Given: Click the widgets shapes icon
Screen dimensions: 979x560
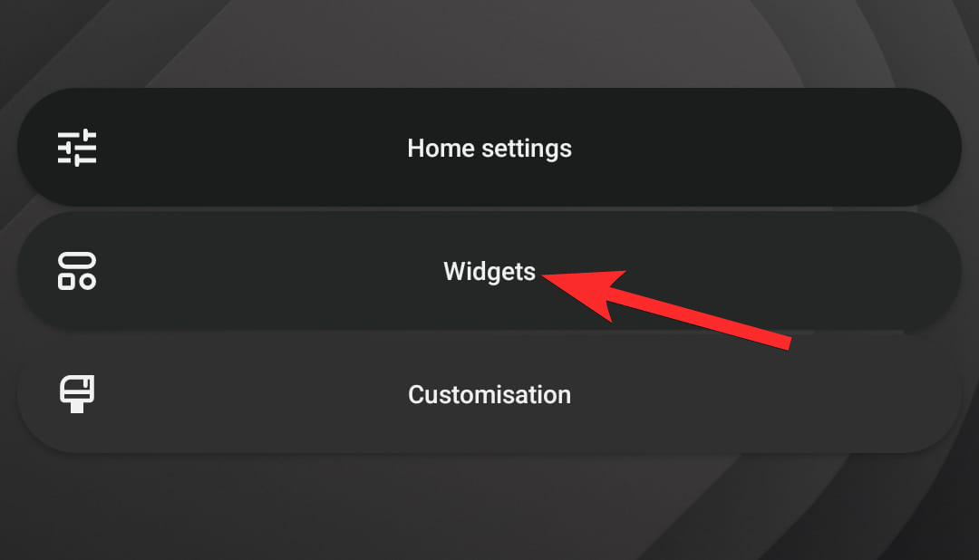Looking at the screenshot, I should 77,271.
